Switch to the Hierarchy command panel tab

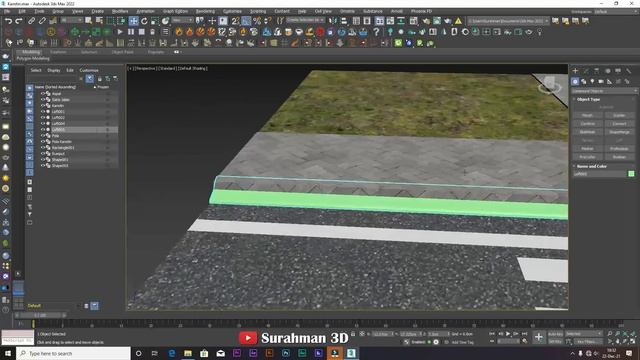(597, 71)
